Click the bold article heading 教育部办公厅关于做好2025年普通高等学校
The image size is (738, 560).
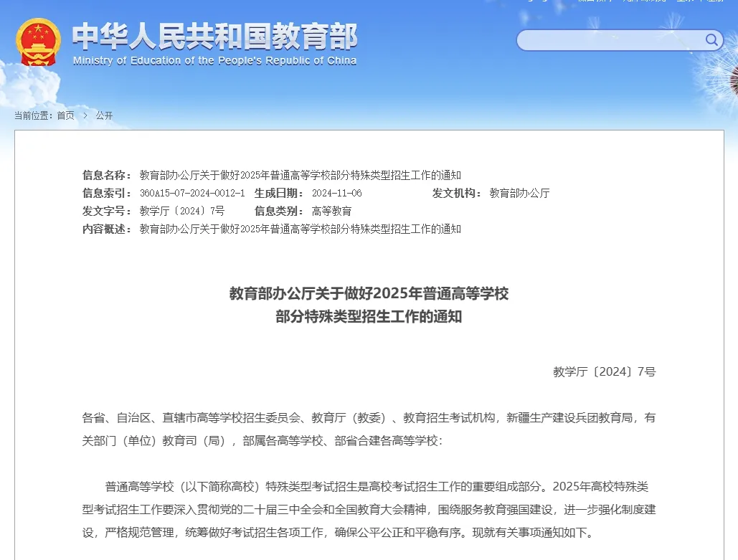click(x=369, y=294)
